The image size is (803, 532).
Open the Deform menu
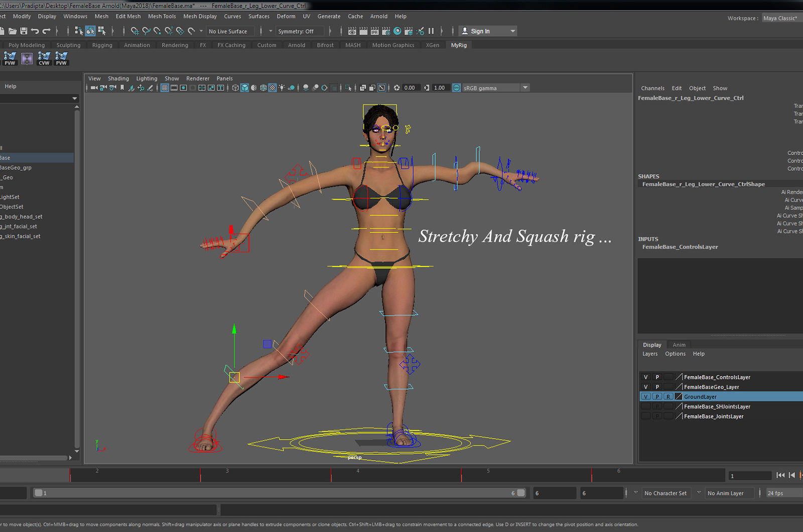[286, 16]
